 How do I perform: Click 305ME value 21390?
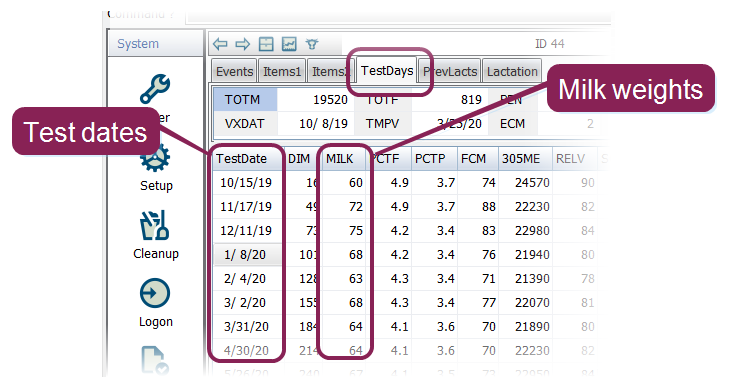532,279
